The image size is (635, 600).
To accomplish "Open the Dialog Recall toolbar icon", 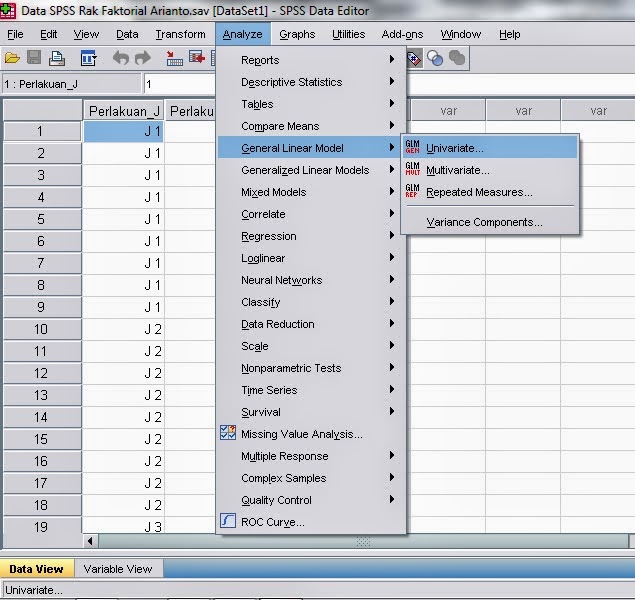I will (x=88, y=59).
